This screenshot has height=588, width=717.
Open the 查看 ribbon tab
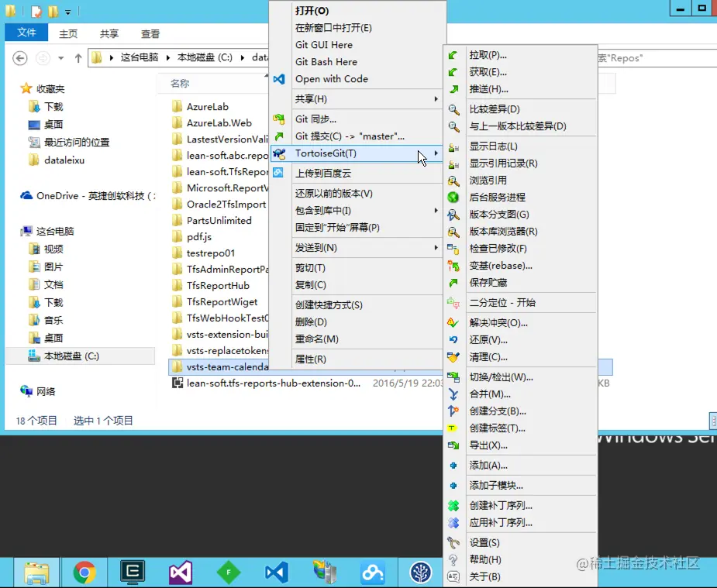(x=150, y=33)
